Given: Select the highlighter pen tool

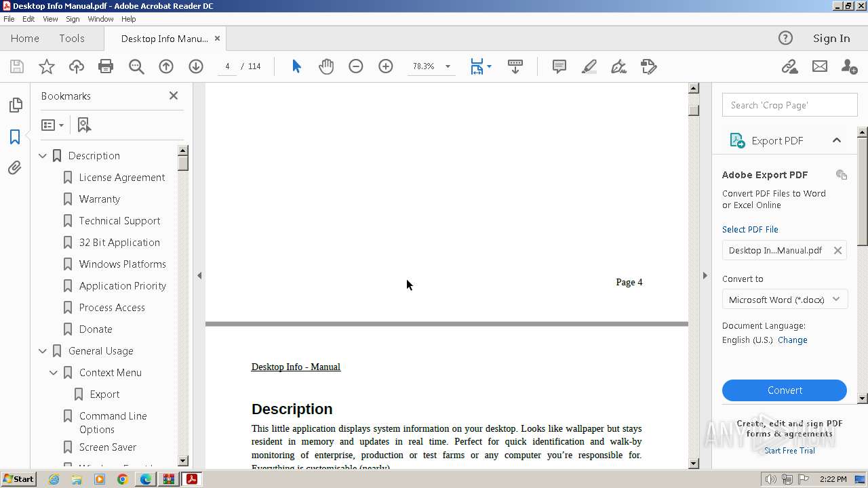Looking at the screenshot, I should (x=589, y=66).
